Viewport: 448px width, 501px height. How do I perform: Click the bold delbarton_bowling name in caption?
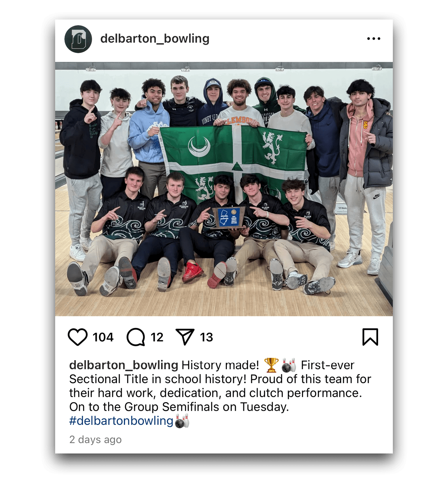point(124,365)
